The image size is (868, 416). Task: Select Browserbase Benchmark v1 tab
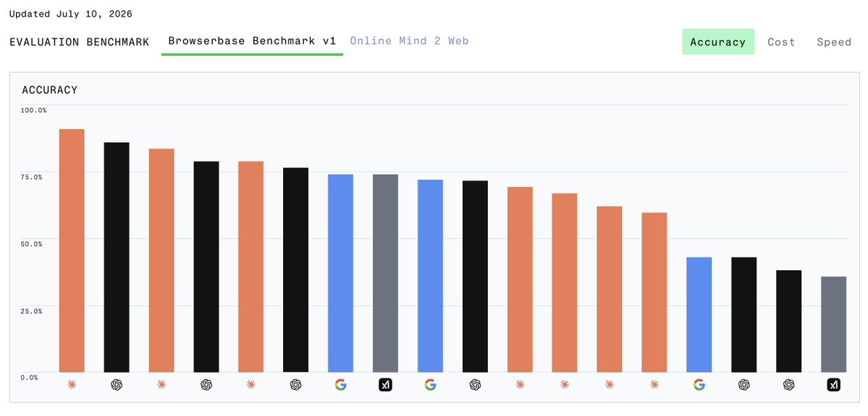tap(252, 41)
